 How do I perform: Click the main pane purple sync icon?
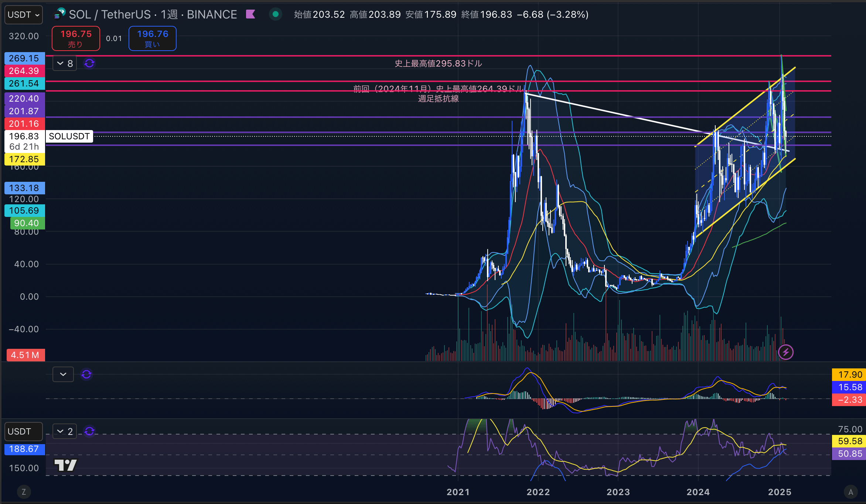89,63
